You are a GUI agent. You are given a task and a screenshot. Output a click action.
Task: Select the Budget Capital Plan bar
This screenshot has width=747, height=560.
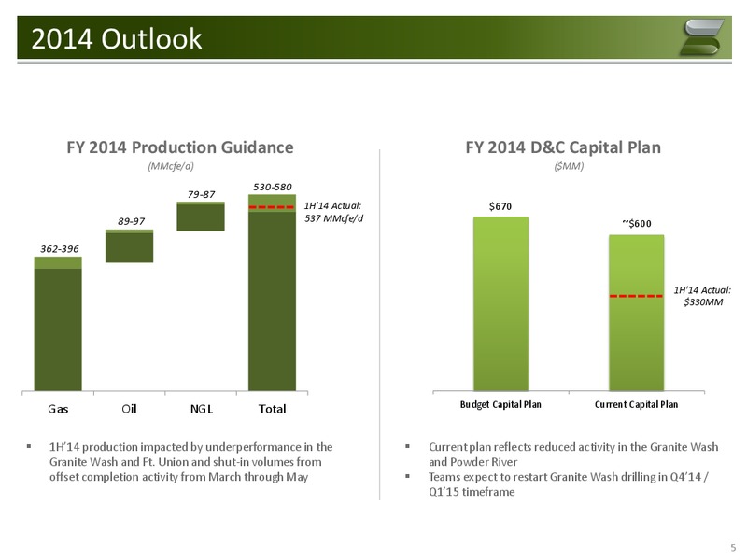500,304
